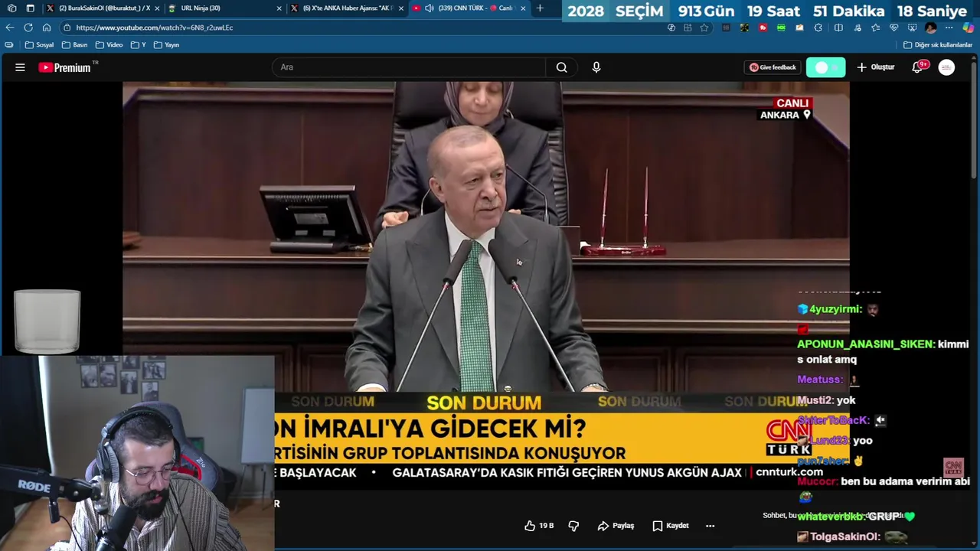Click the Give feedback button
Viewport: 980px width, 551px height.
773,67
